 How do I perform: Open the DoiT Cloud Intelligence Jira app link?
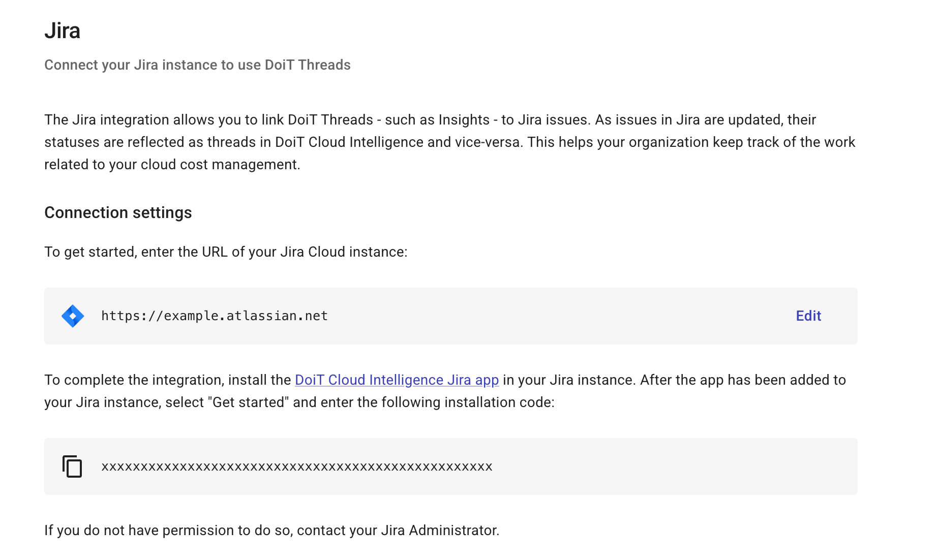397,380
